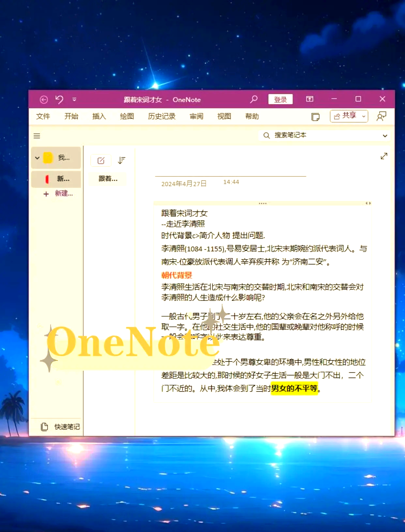Expand the page to full view

tap(384, 156)
